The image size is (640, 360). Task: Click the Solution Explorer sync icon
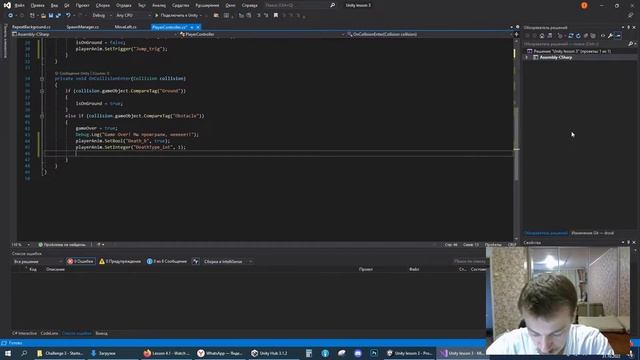point(571,36)
